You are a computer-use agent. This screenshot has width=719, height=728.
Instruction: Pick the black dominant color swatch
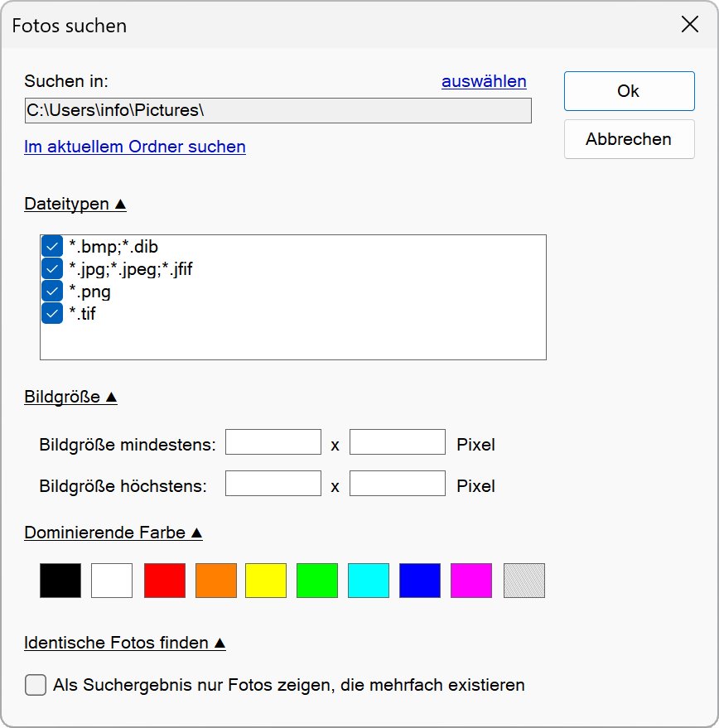(60, 581)
